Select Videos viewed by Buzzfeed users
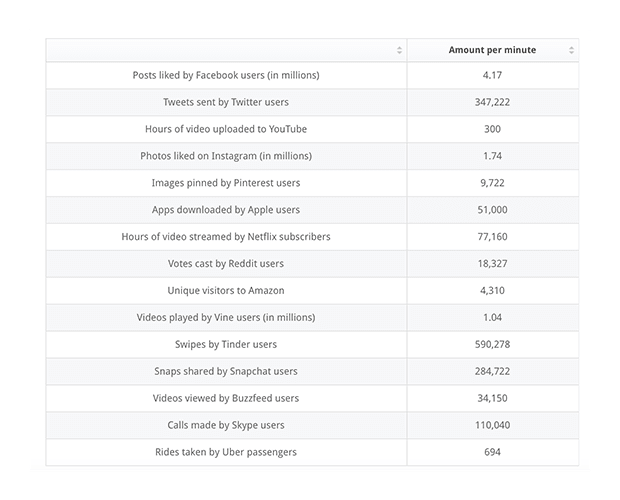This screenshot has height=500, width=620. click(x=226, y=398)
